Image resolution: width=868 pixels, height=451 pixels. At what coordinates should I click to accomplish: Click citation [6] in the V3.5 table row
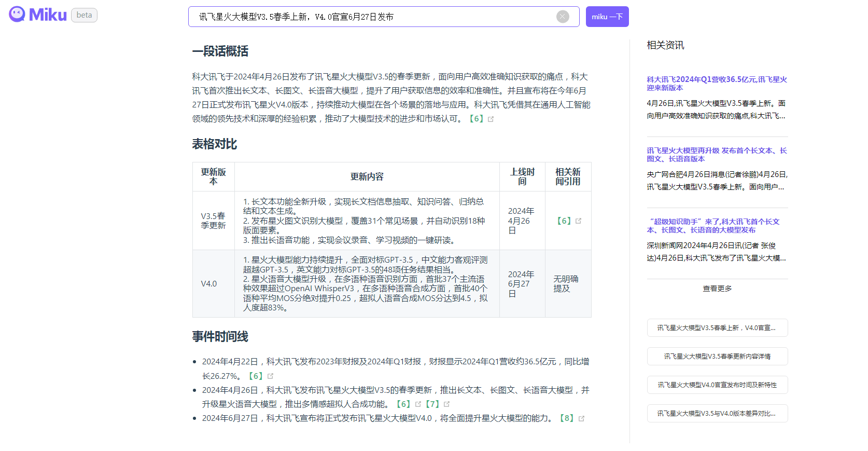(x=564, y=221)
